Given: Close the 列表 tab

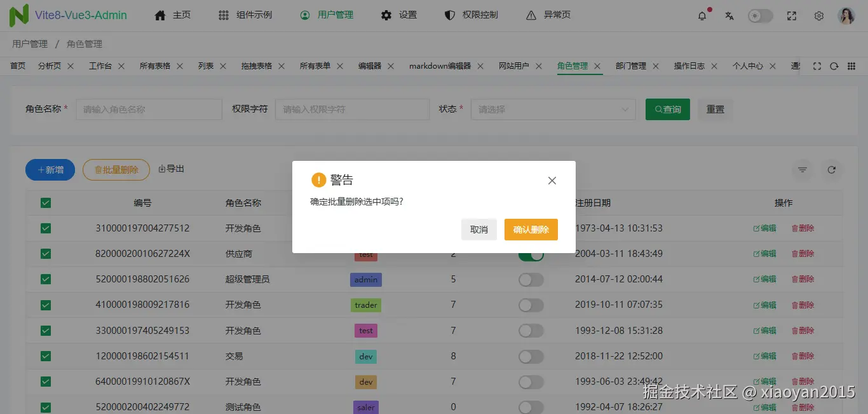Looking at the screenshot, I should pos(223,66).
